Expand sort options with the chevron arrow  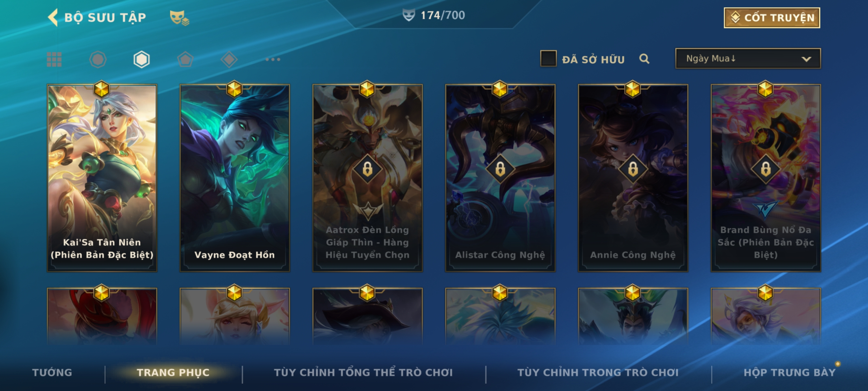[806, 59]
